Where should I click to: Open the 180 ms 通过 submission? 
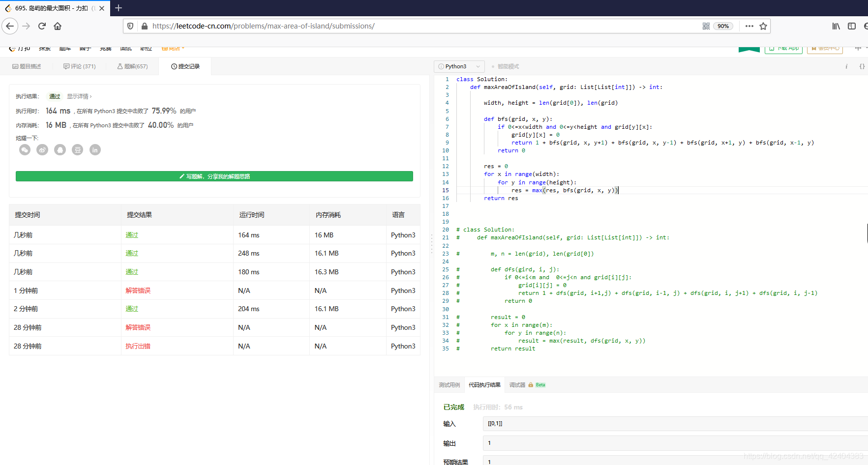coord(132,272)
